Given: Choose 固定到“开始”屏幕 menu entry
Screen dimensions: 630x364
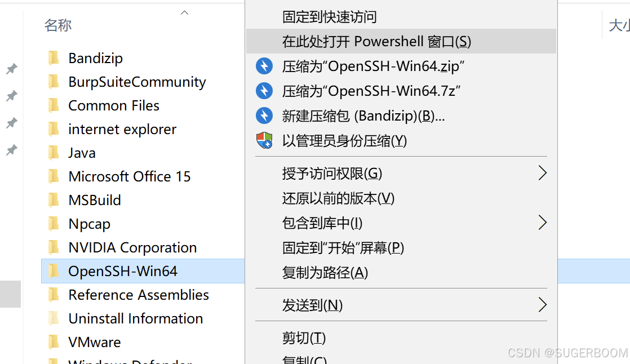Looking at the screenshot, I should [x=401, y=247].
